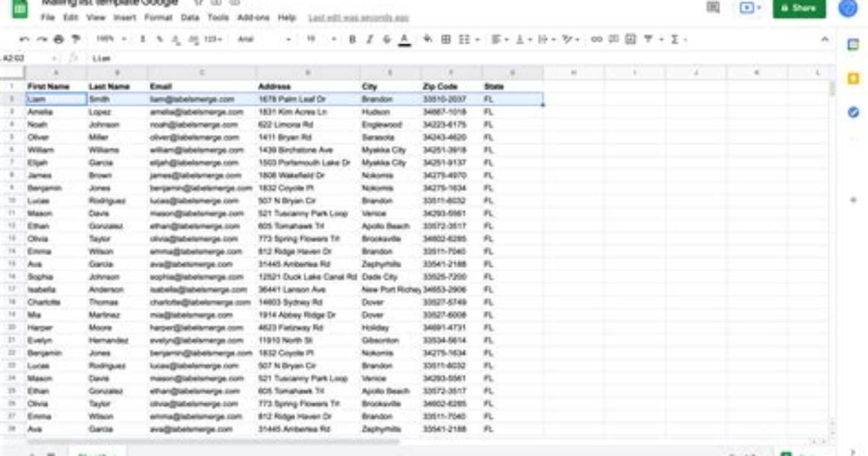Viewport: 868px width, 456px height.
Task: Insert a link
Action: click(x=596, y=39)
